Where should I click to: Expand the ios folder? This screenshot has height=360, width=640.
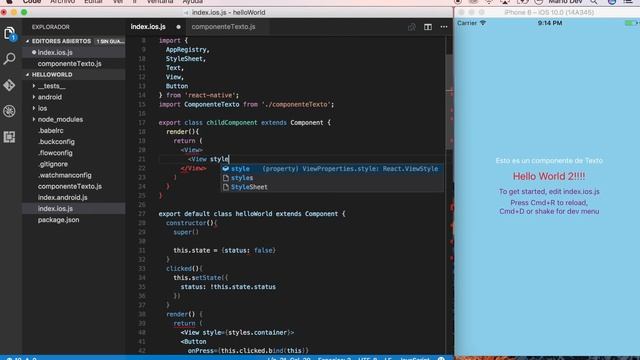tap(34, 108)
